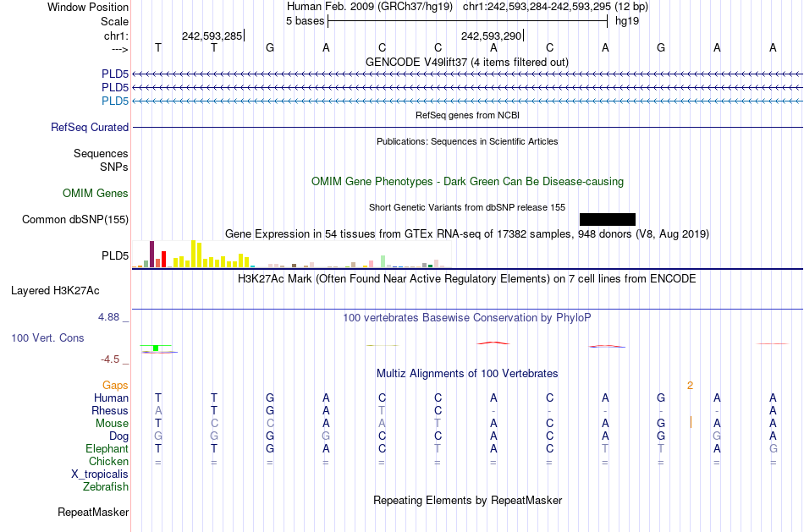
Task: Click the orange 'Gaps' label
Action: point(115,385)
